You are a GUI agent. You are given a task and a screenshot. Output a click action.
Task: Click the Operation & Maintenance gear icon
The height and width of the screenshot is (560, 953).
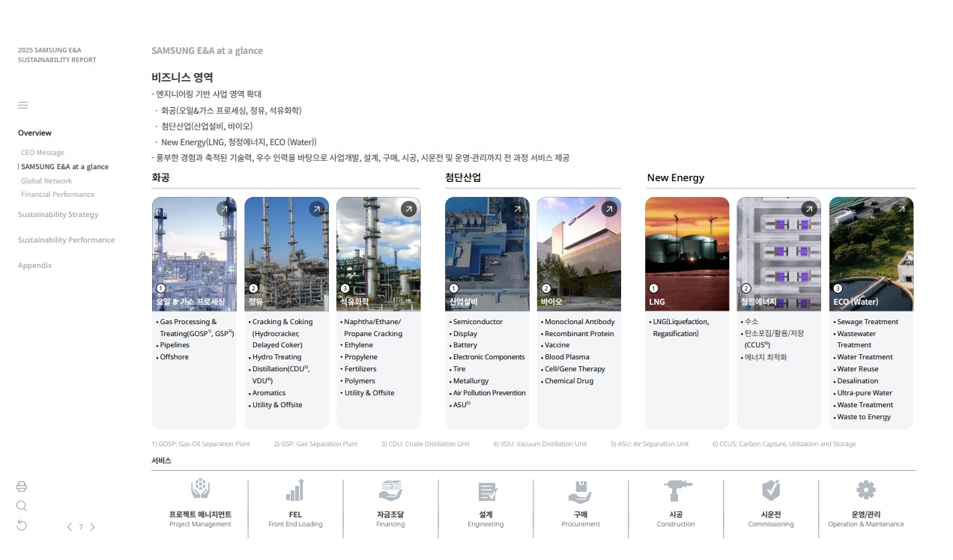pyautogui.click(x=866, y=490)
